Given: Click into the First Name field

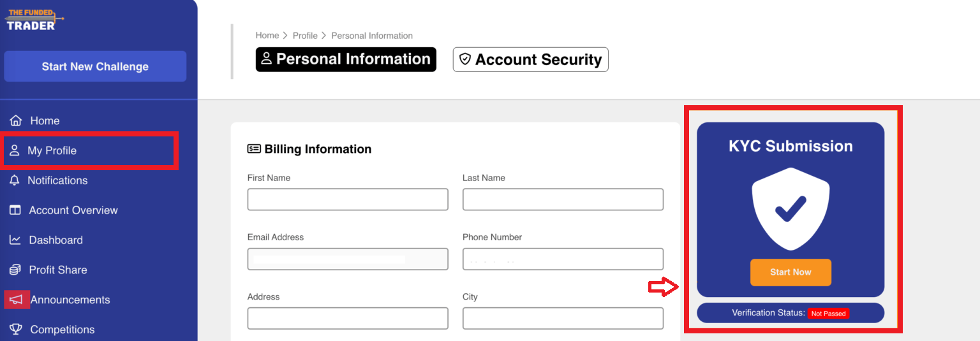Looking at the screenshot, I should click(x=348, y=200).
